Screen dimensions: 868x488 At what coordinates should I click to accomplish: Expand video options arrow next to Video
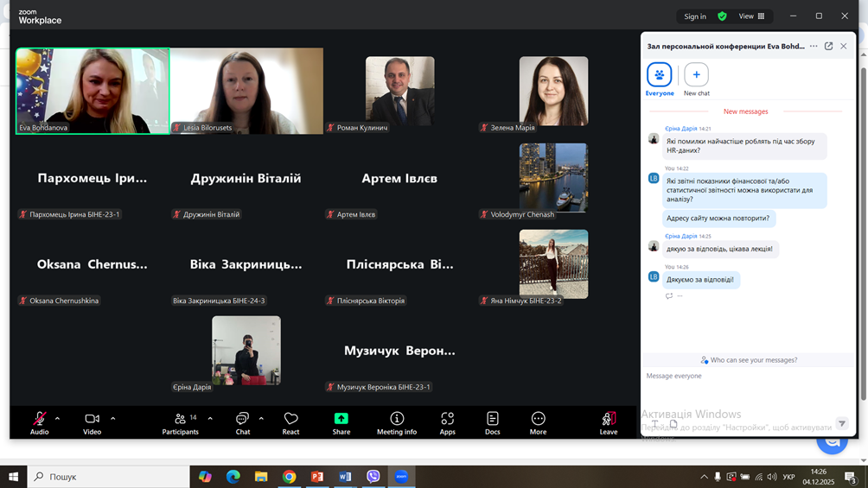pos(113,419)
